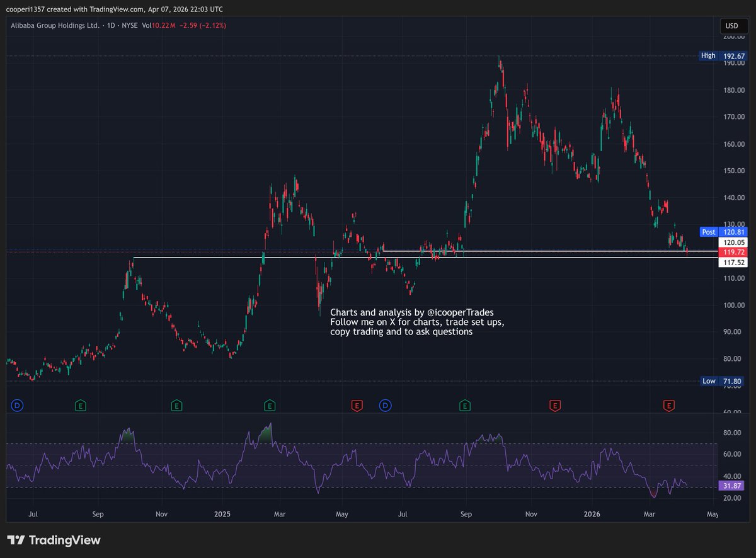
Task: Click the dividend "D" marker below July 2024
Action: (17, 406)
